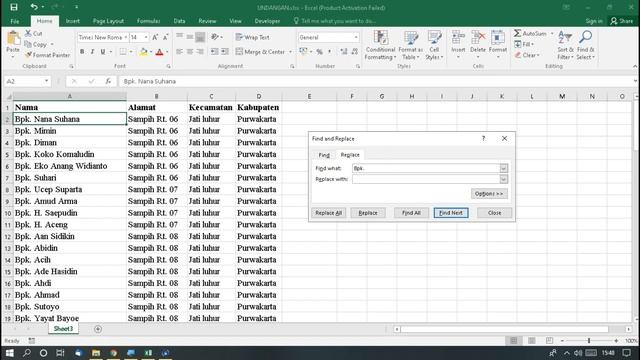
Task: Open the Merge & Center dropdown arrow
Action: (291, 52)
